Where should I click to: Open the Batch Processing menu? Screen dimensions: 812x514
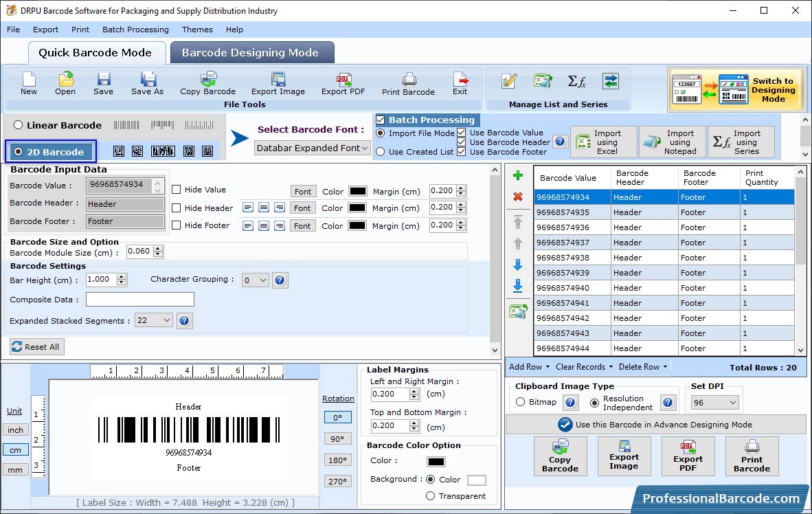point(136,30)
